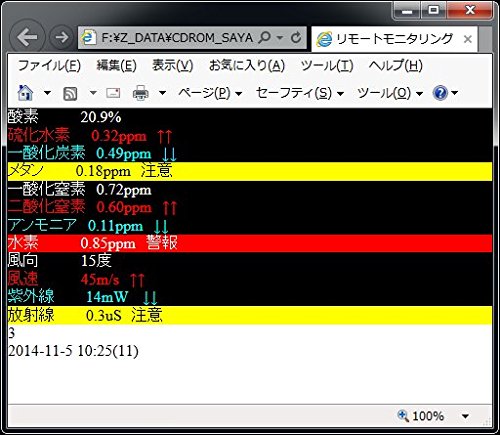
Task: Open the 表示(V) menu
Action: (x=173, y=65)
